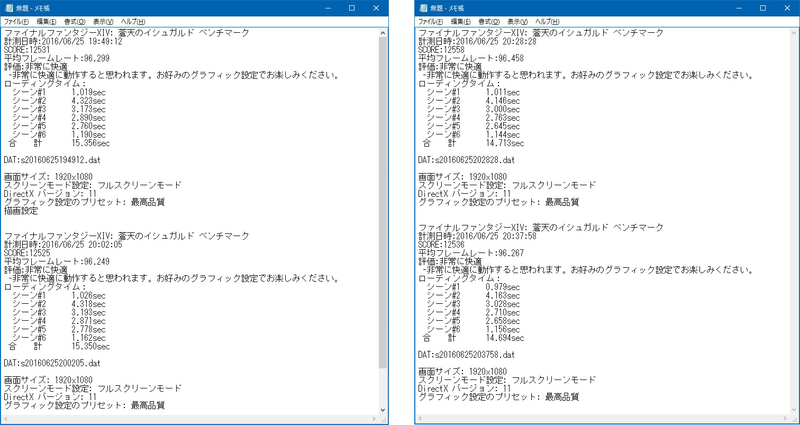Viewport: 800px width, 425px height.
Task: Click average frame rate 96.299 line
Action: [56, 59]
